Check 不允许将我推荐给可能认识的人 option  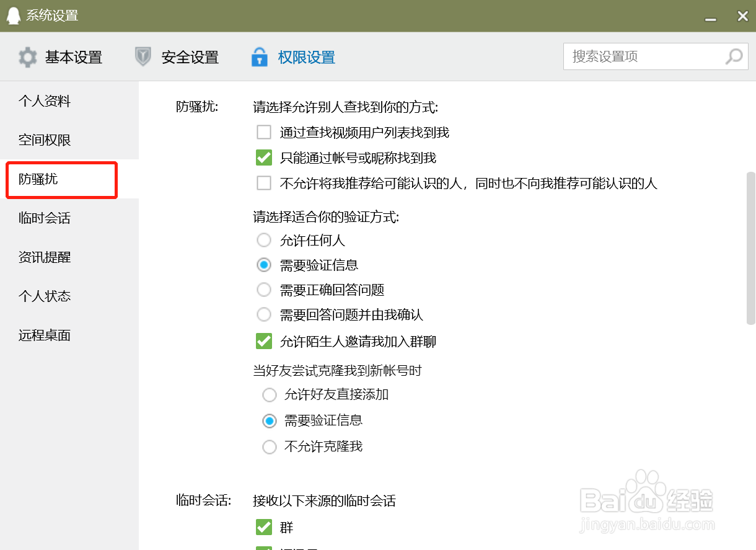[264, 183]
